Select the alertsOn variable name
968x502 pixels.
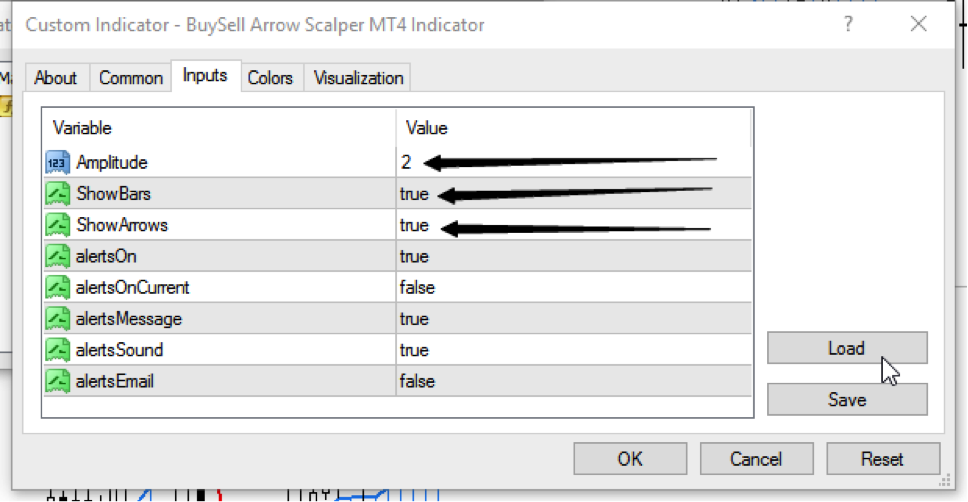coord(106,256)
